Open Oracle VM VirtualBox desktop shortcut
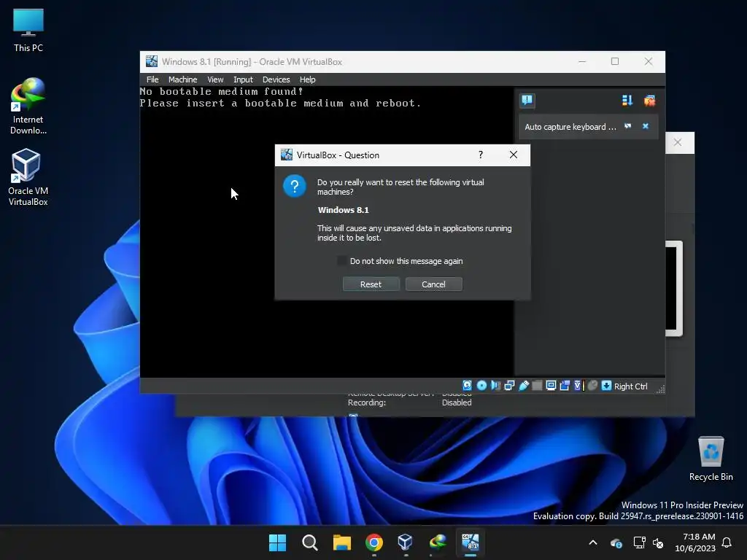 coord(28,177)
